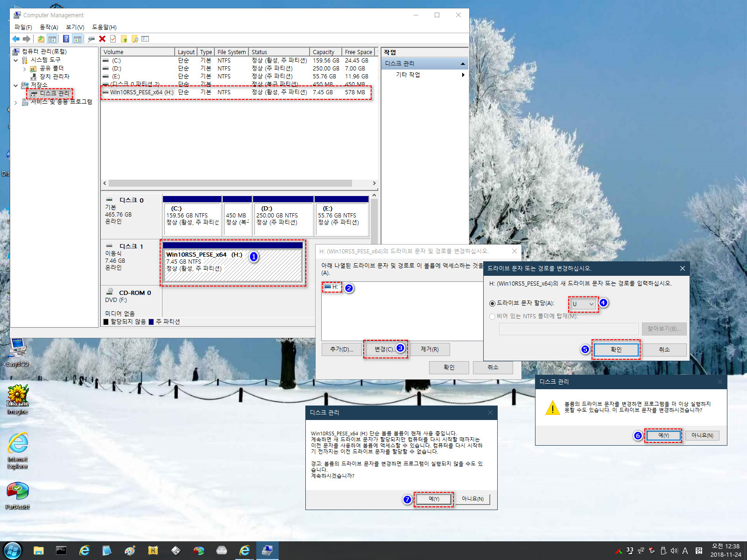The height and width of the screenshot is (560, 747).
Task: Click the 제거(R) button
Action: click(430, 349)
